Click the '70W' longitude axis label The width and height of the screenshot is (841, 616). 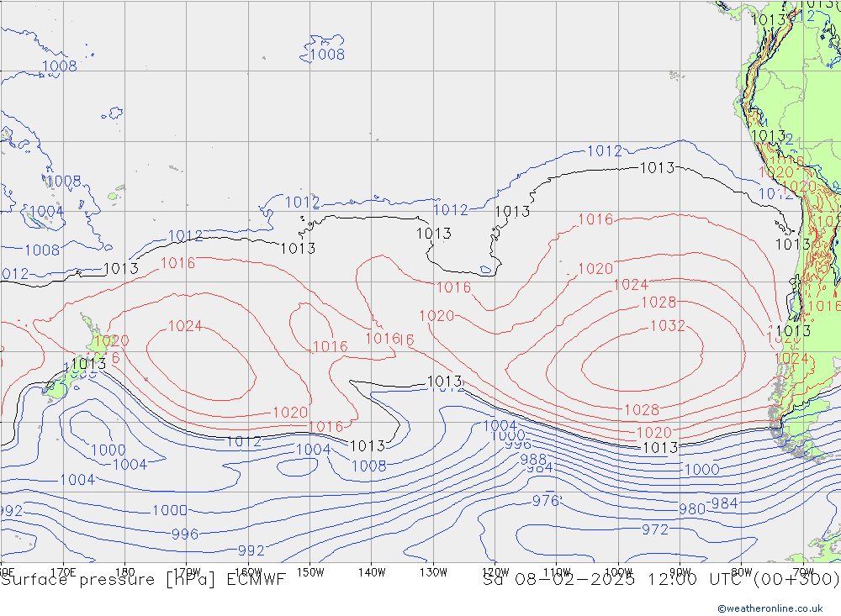pyautogui.click(x=803, y=572)
